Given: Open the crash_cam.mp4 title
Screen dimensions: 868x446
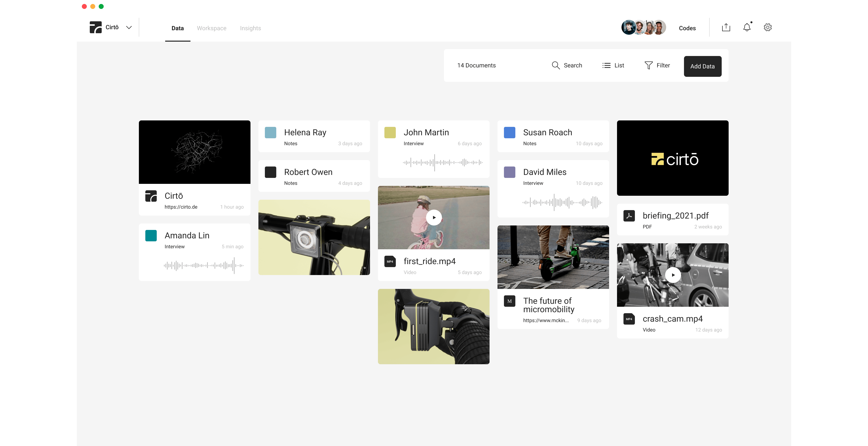Looking at the screenshot, I should (672, 319).
